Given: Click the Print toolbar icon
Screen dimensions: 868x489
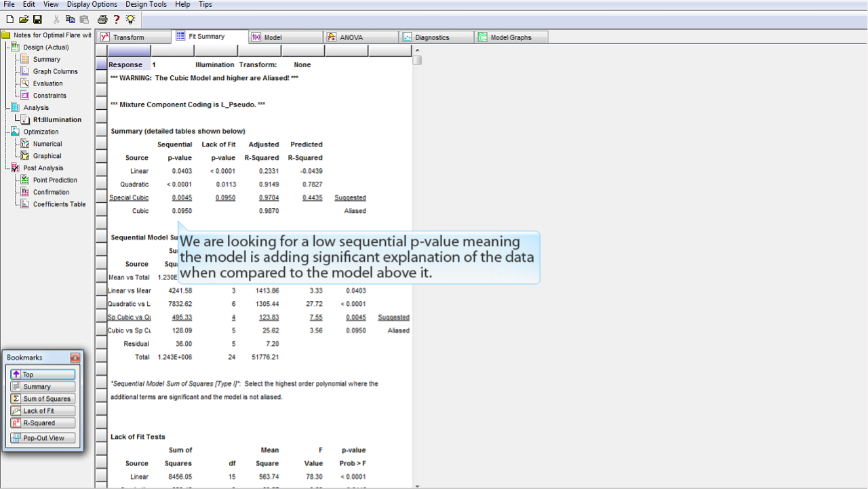Looking at the screenshot, I should [102, 19].
